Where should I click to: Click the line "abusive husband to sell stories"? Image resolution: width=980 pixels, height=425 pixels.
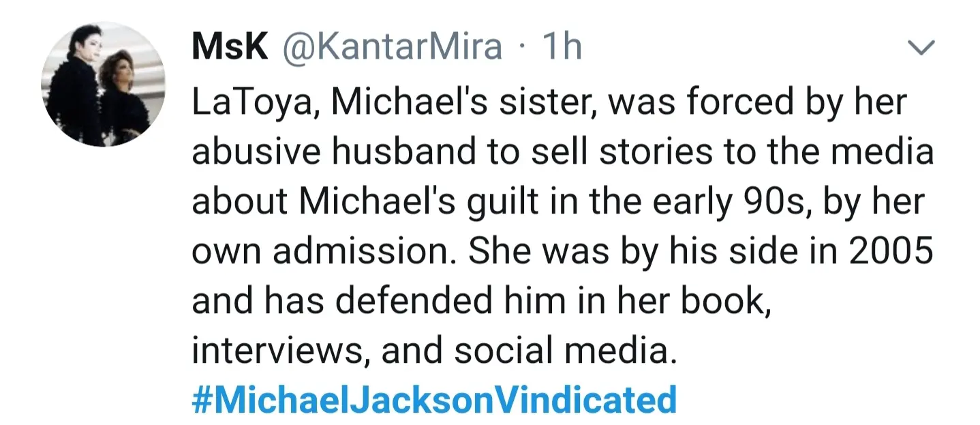pyautogui.click(x=562, y=152)
